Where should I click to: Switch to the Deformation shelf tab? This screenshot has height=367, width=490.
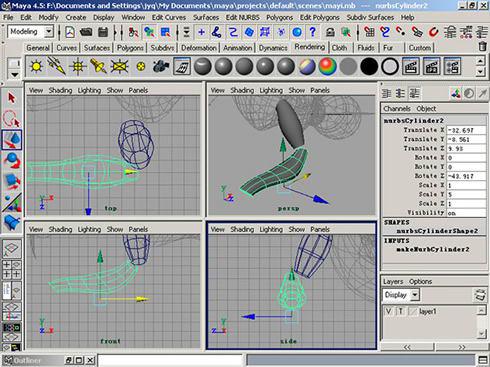coord(199,48)
